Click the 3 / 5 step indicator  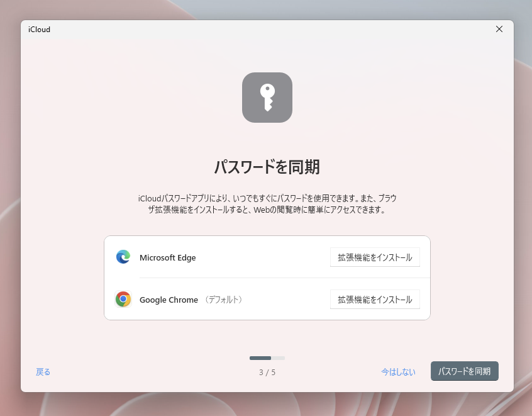click(x=267, y=373)
